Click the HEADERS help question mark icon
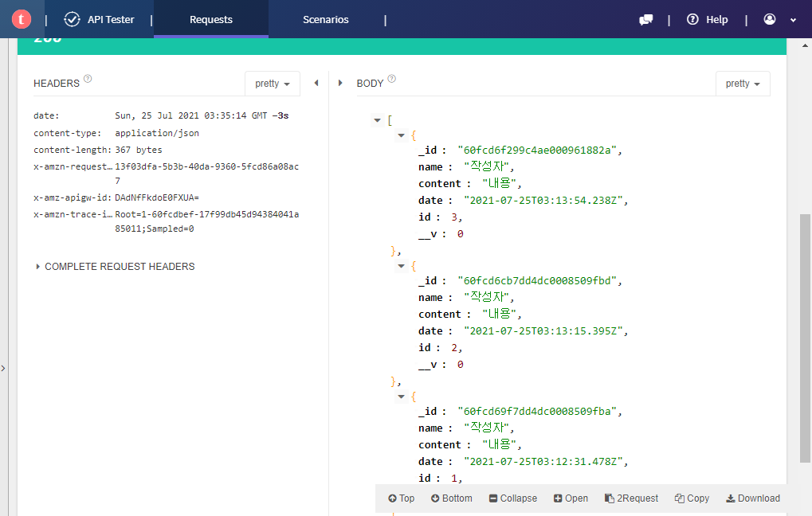812x516 pixels. click(88, 79)
